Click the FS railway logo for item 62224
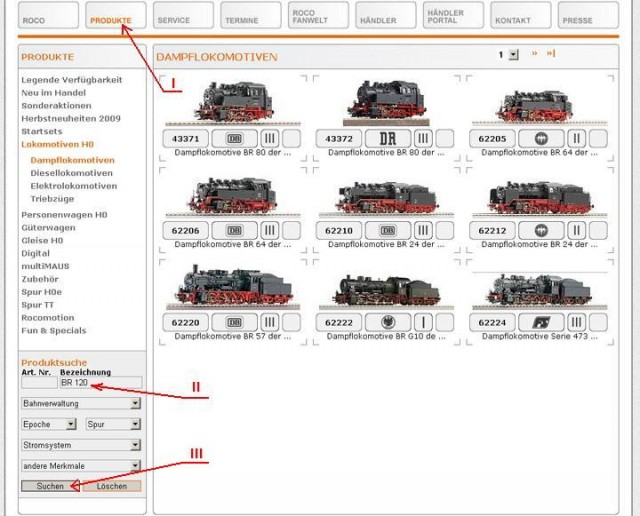640x516 pixels. click(541, 322)
